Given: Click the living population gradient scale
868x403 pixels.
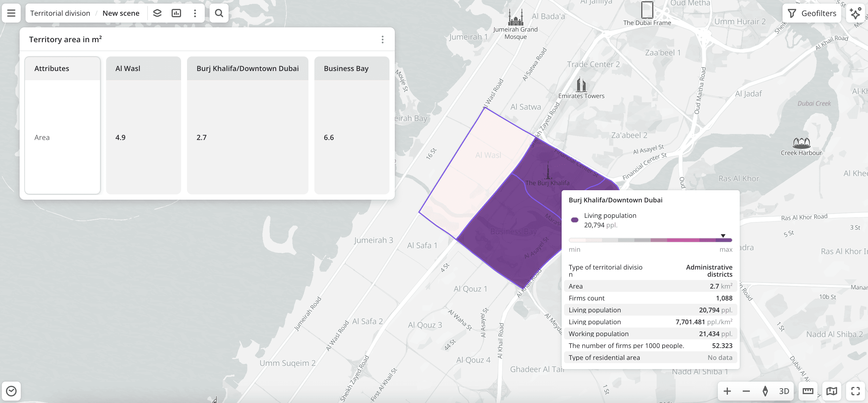Looking at the screenshot, I should 650,240.
